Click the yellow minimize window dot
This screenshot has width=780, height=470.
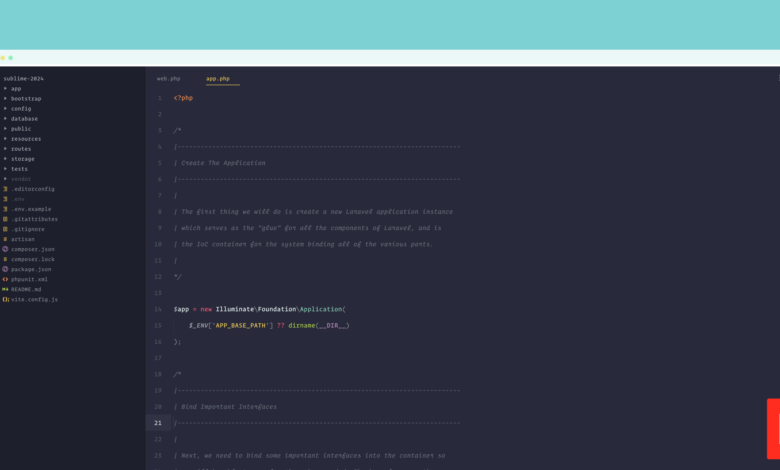coord(2,58)
